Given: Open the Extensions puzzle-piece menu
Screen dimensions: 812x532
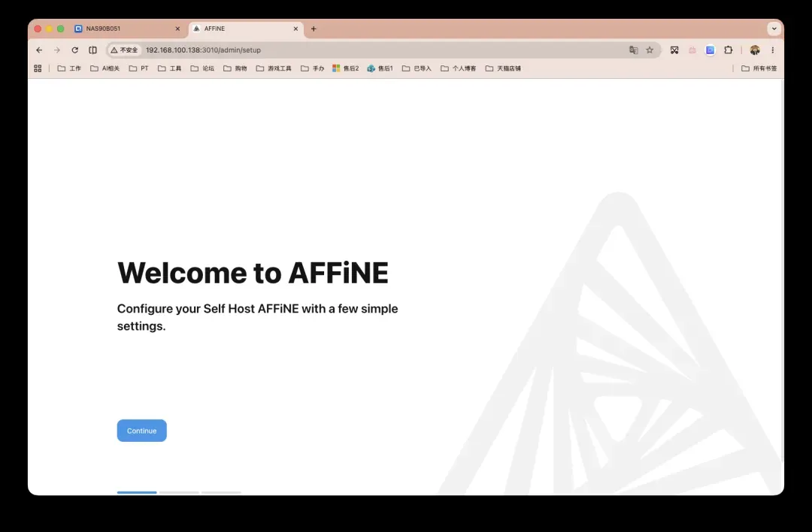Looking at the screenshot, I should coord(728,50).
